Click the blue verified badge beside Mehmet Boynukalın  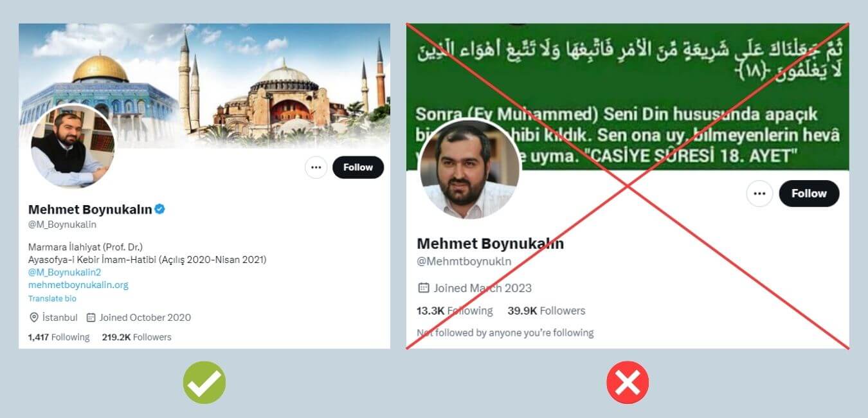[x=160, y=209]
